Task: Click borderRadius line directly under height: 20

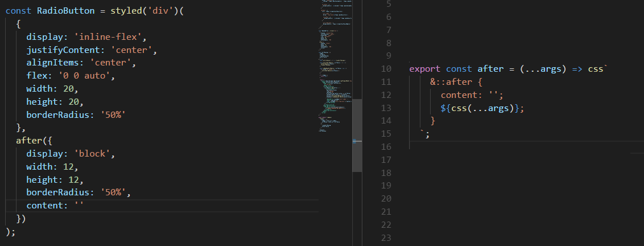Action: pyautogui.click(x=76, y=115)
